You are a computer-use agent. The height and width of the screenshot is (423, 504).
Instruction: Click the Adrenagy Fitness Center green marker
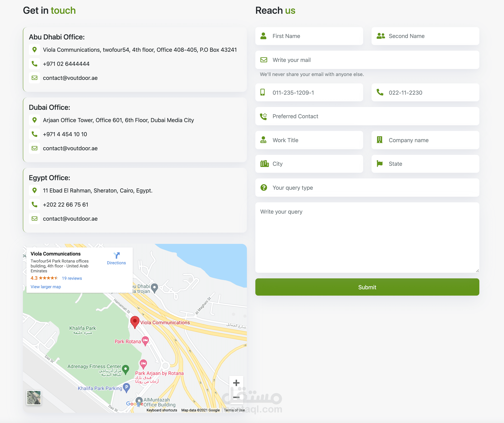[126, 369]
